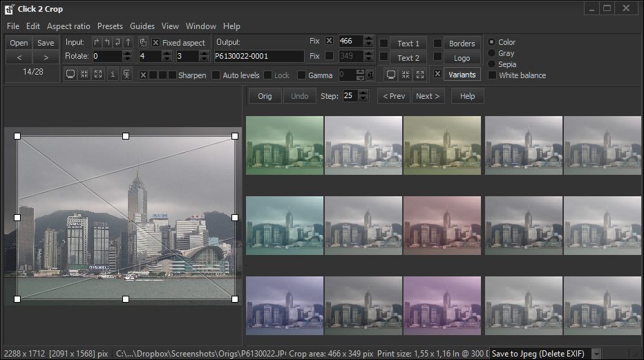Click the output filename field P6130022-0001
This screenshot has width=644, height=360.
coord(259,56)
